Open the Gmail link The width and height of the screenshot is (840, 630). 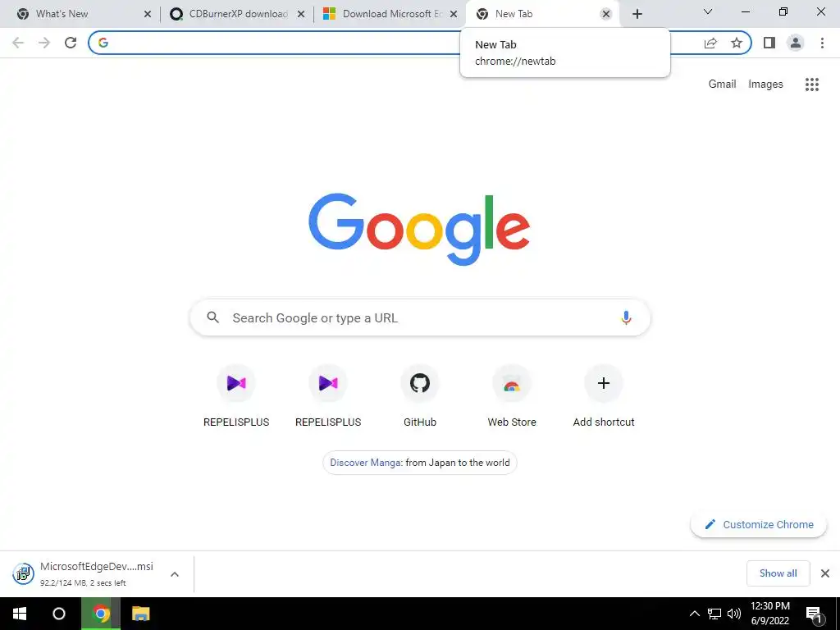coord(722,84)
